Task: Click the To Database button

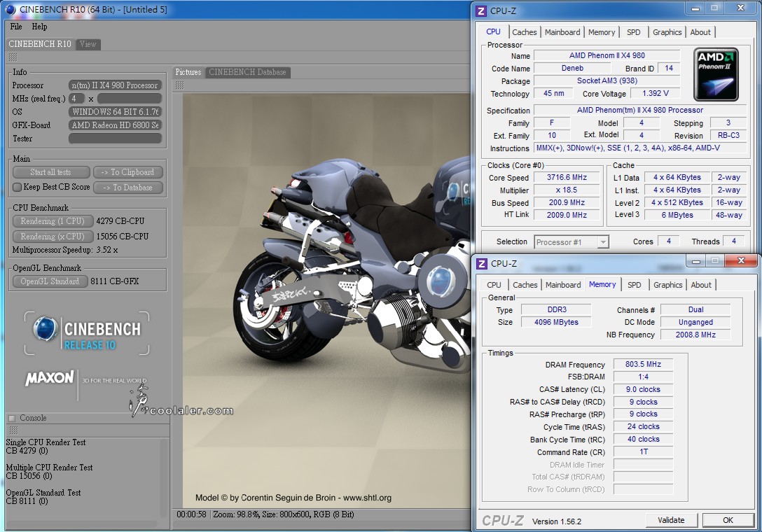Action: click(x=127, y=188)
